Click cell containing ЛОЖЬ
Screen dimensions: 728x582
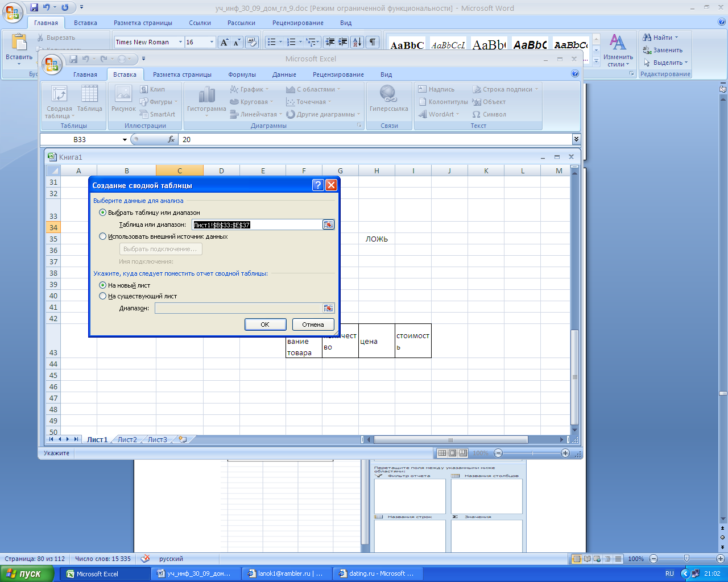tap(377, 239)
